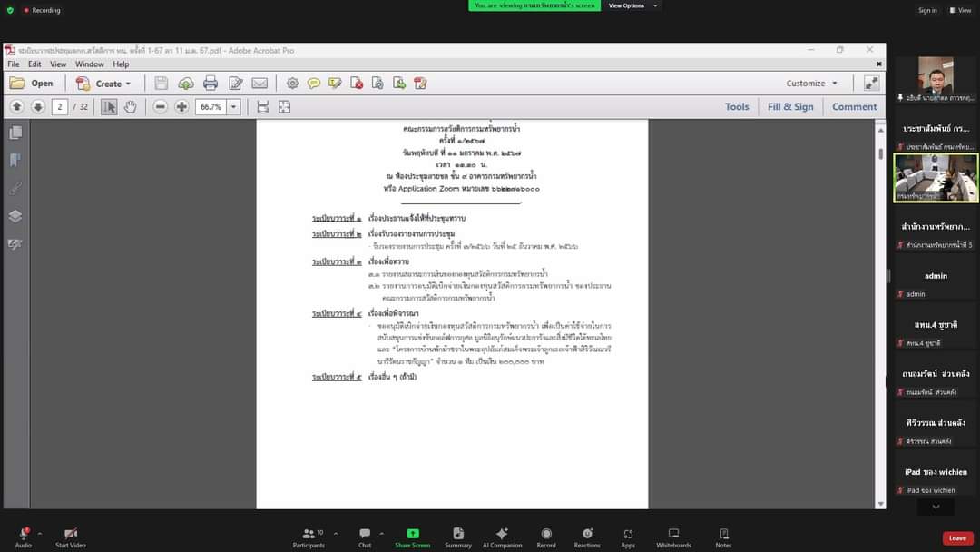Click the document vertical scrollbar thumb
Screen dimensions: 980x552
pyautogui.click(x=880, y=153)
